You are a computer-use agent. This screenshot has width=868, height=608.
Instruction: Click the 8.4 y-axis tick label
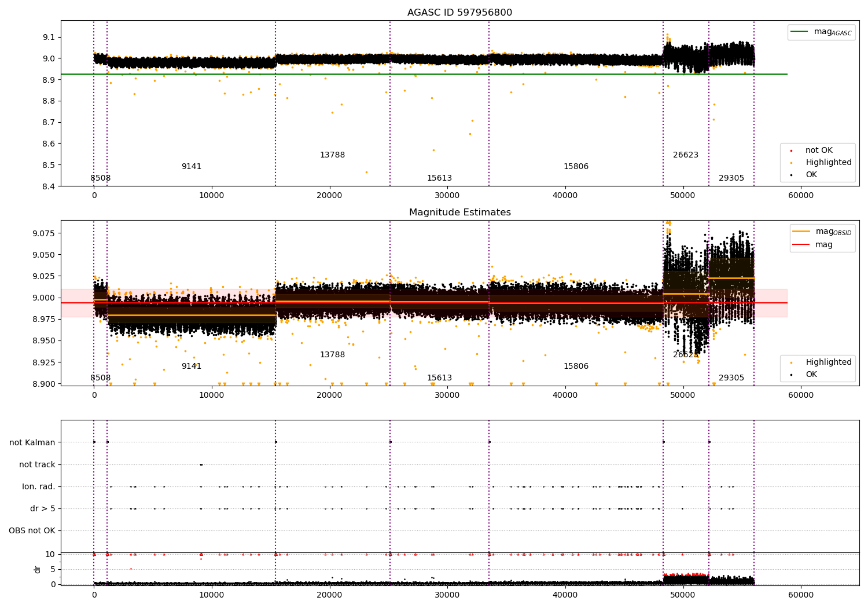point(49,186)
